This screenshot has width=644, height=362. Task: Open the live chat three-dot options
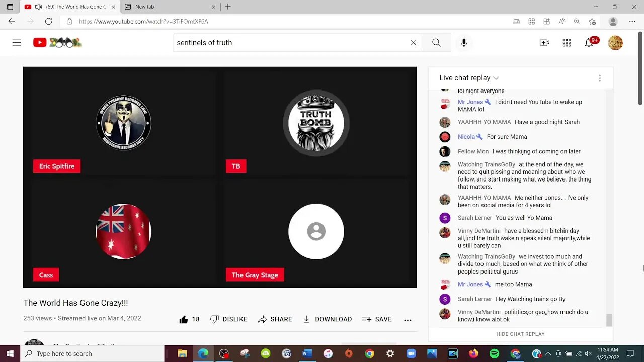[x=600, y=78]
